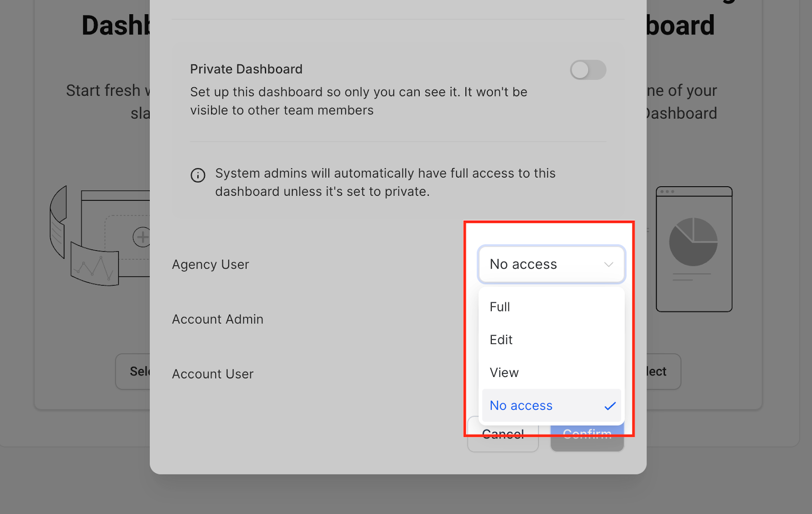This screenshot has height=514, width=812.
Task: Click the Account User role label
Action: 213,374
